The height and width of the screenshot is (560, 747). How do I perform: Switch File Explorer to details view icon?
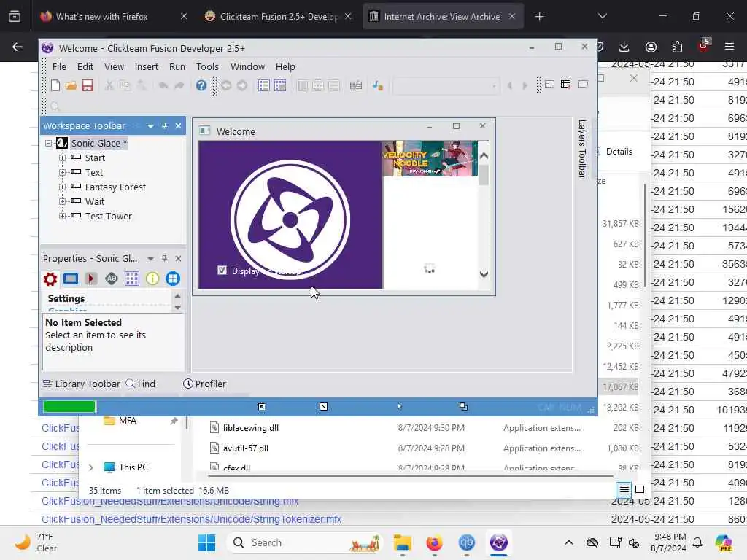click(624, 489)
